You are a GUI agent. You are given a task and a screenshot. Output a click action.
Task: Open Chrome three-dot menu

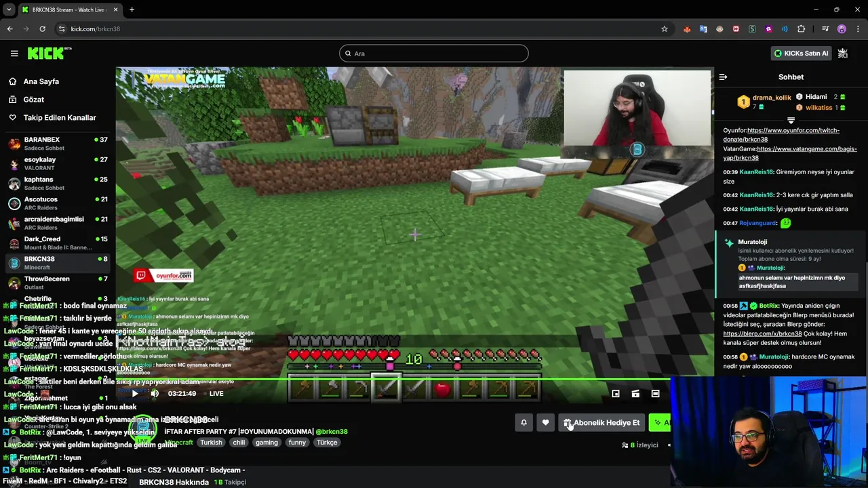[x=858, y=28]
